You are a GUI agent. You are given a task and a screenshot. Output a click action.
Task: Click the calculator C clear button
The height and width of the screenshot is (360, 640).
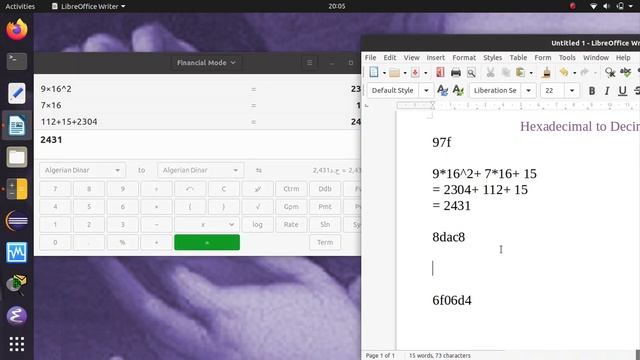tap(224, 189)
